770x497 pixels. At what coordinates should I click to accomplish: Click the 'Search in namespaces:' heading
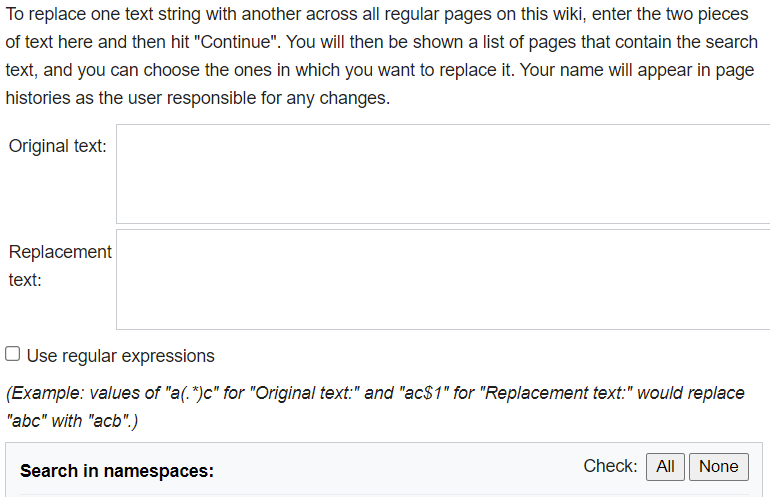pos(116,471)
